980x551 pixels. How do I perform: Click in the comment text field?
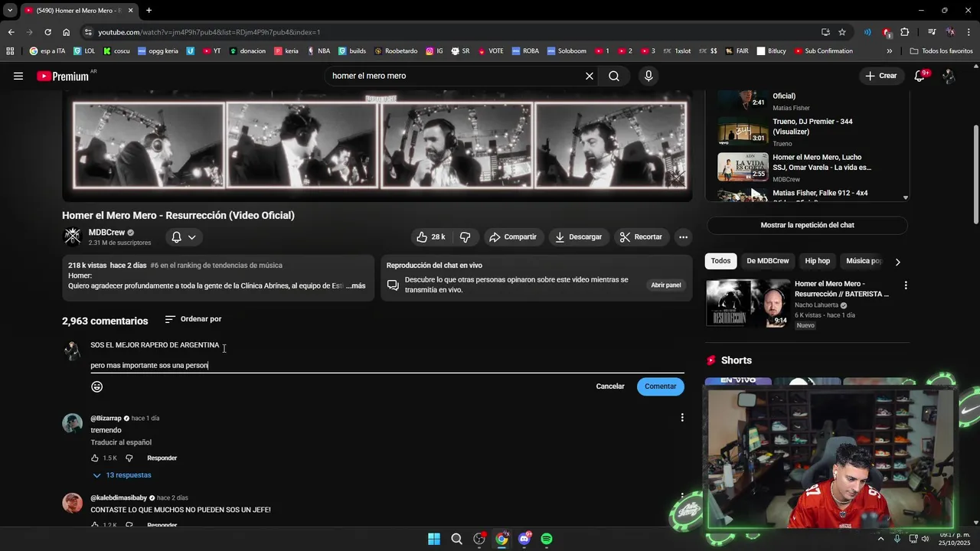click(x=387, y=356)
